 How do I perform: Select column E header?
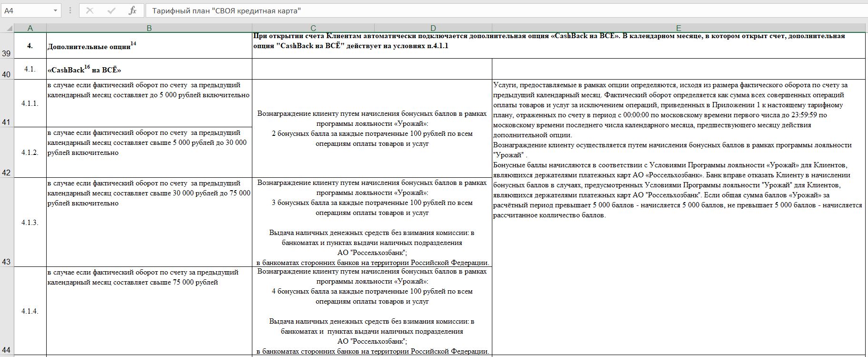678,28
